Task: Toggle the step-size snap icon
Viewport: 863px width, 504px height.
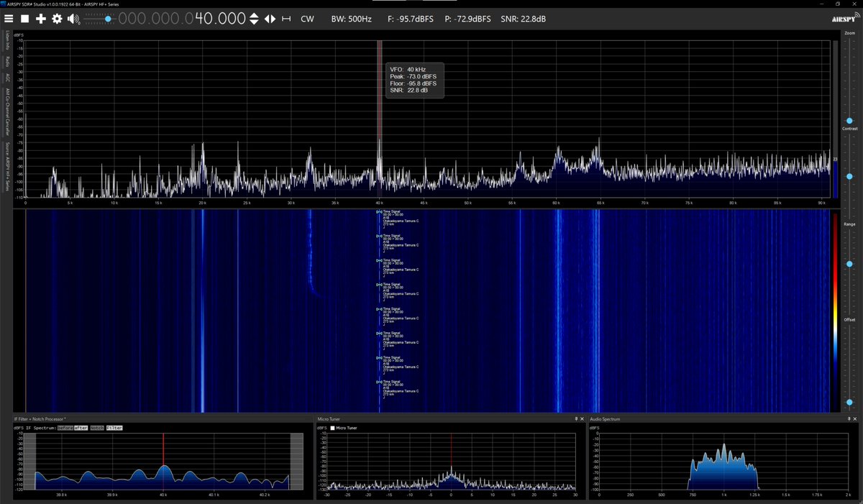Action: 286,19
